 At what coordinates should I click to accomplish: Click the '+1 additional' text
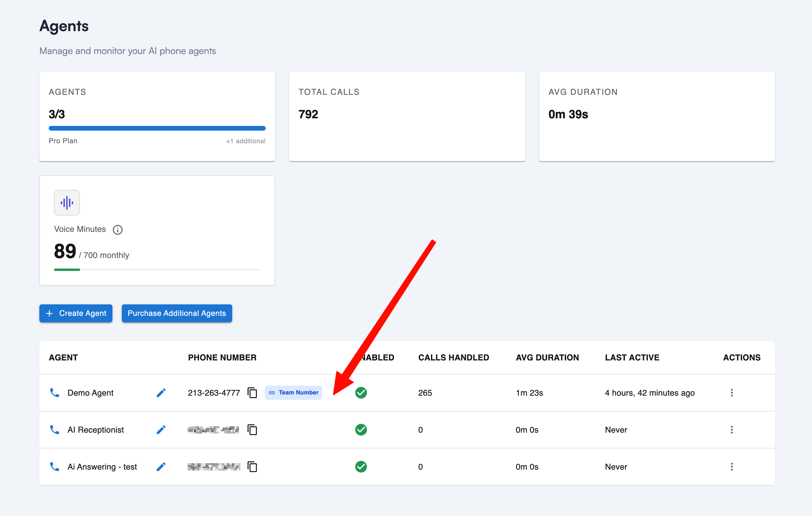click(x=246, y=141)
